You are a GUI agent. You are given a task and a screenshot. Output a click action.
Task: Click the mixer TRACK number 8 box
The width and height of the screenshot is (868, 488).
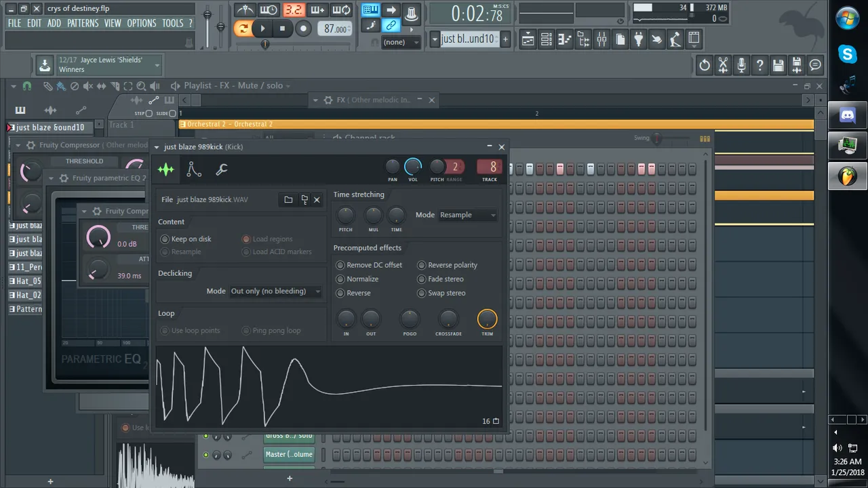pyautogui.click(x=490, y=167)
